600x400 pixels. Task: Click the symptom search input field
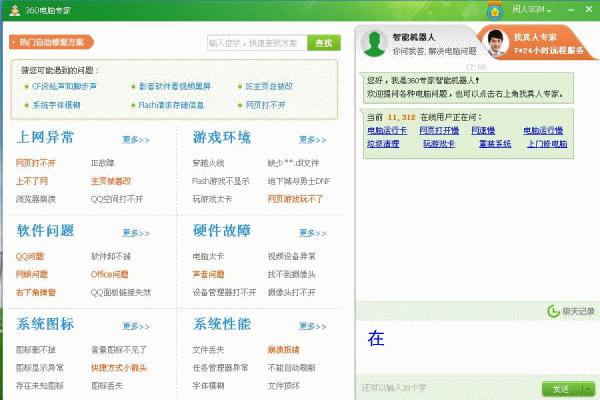255,43
